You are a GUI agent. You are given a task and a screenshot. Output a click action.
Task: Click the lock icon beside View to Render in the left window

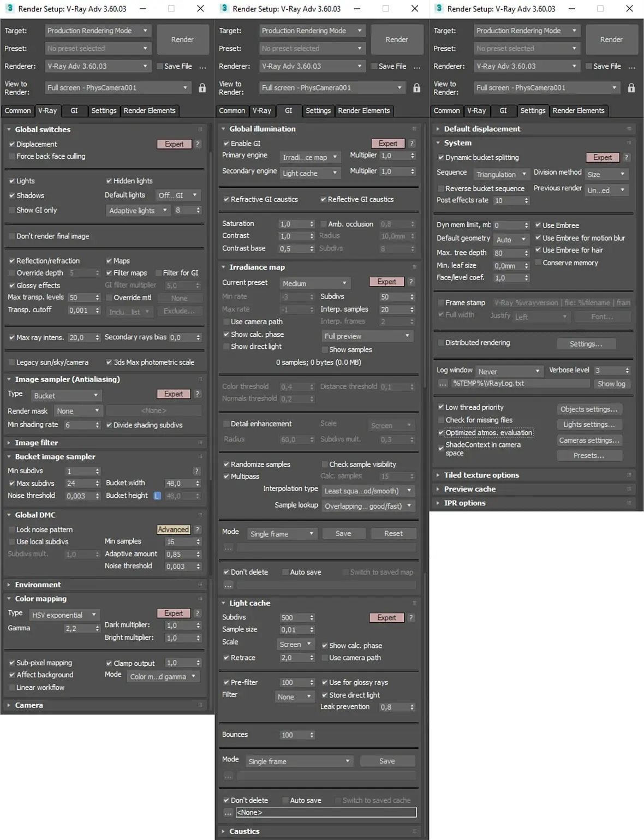click(x=202, y=88)
